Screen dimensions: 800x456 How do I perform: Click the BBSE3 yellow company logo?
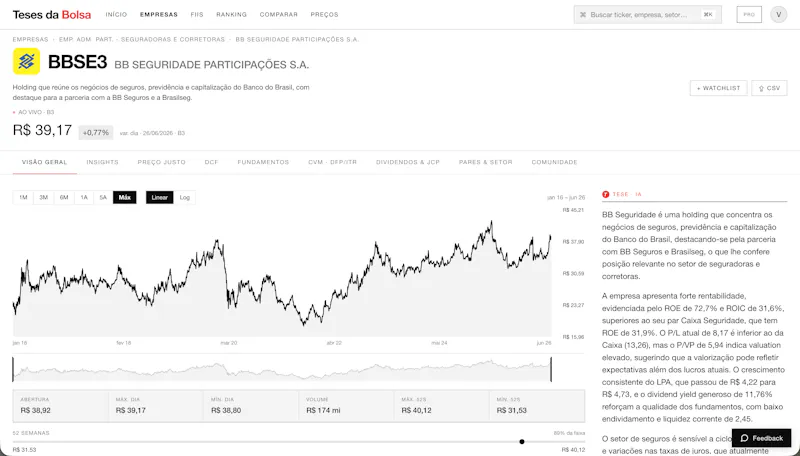click(x=27, y=61)
